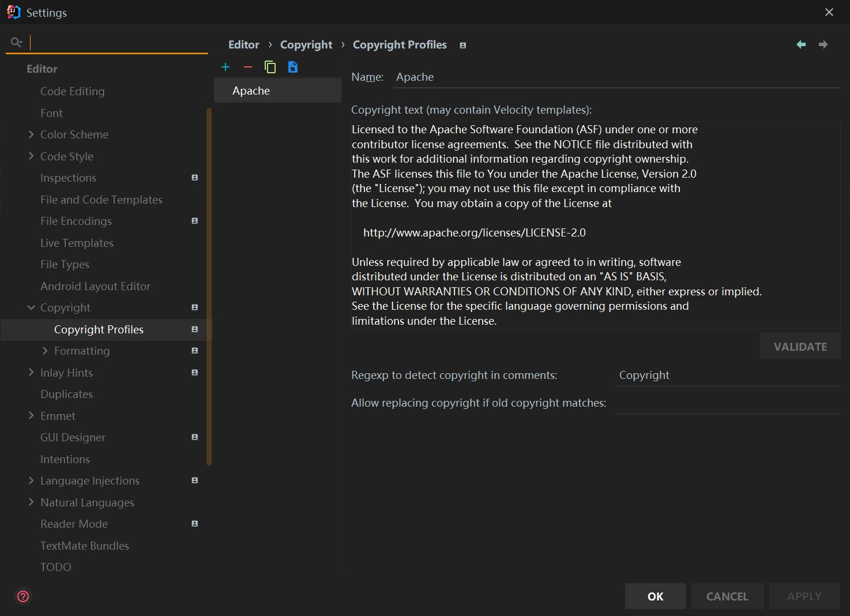Click the regexp field containing Copyright

[728, 375]
